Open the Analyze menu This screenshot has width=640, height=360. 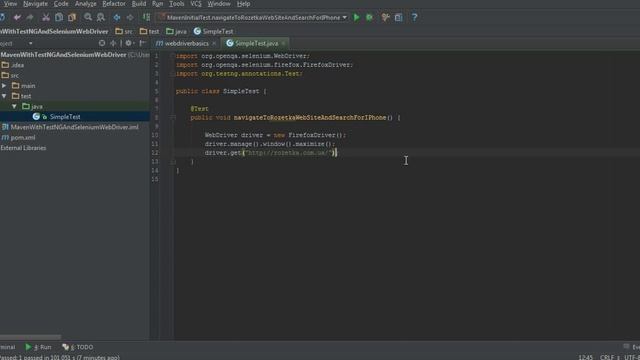86,4
